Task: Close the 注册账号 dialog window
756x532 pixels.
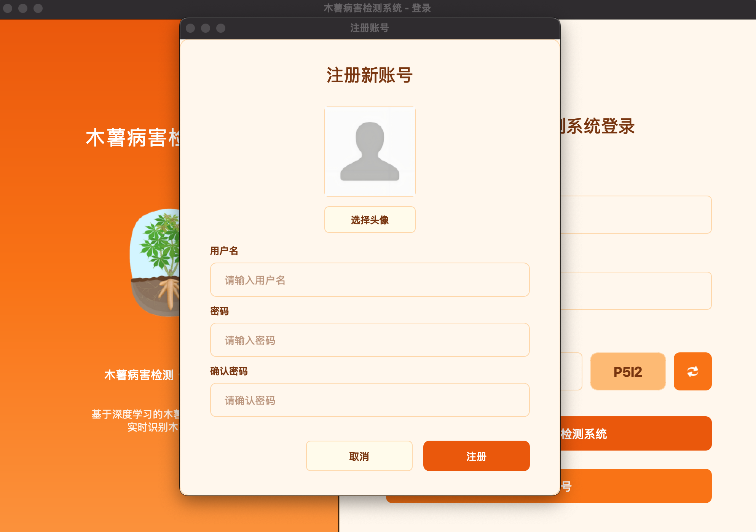Action: tap(190, 28)
